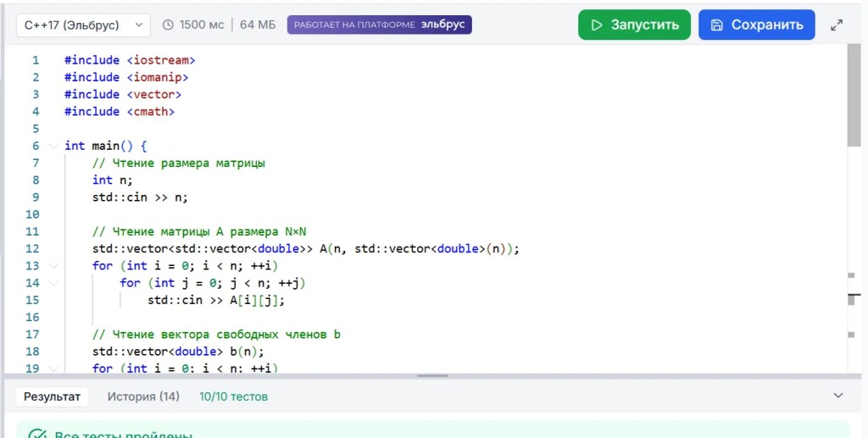Collapse the for loop fold at line 19
868x438 pixels.
[53, 368]
